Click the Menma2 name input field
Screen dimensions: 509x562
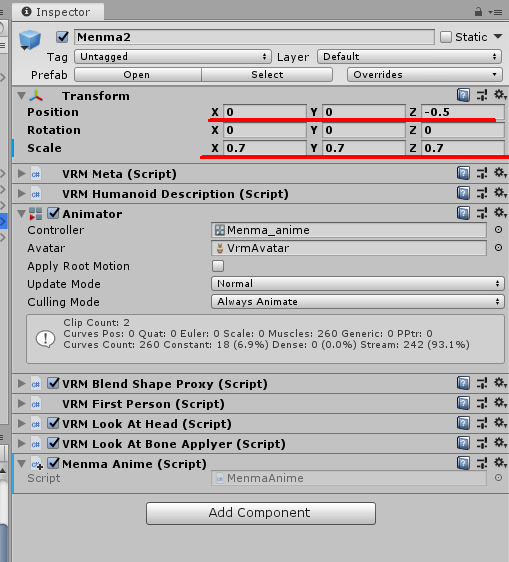click(x=254, y=37)
